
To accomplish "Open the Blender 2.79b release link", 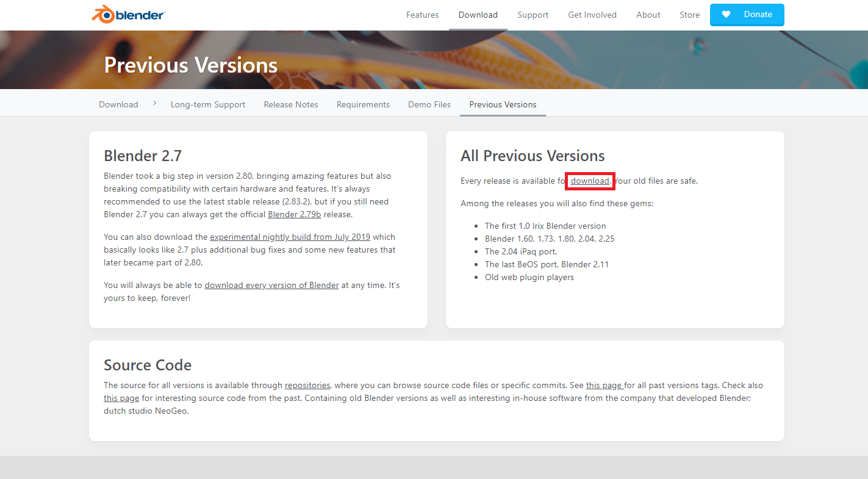I will click(x=295, y=214).
